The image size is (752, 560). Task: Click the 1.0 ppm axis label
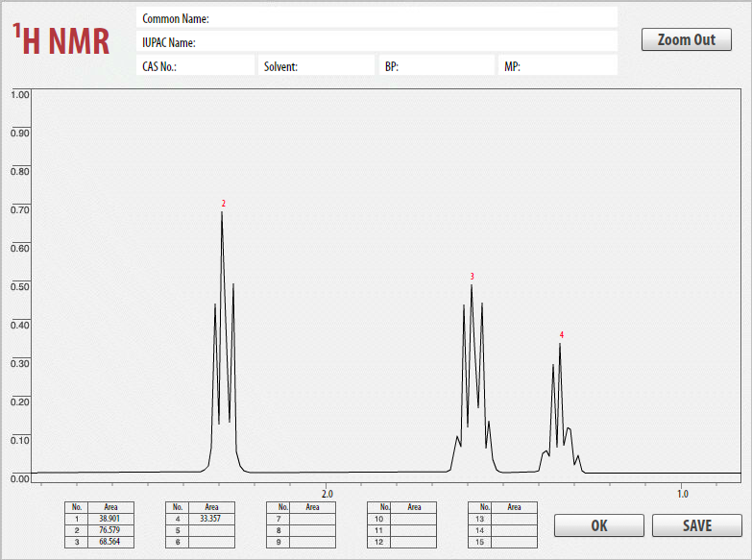pyautogui.click(x=683, y=494)
